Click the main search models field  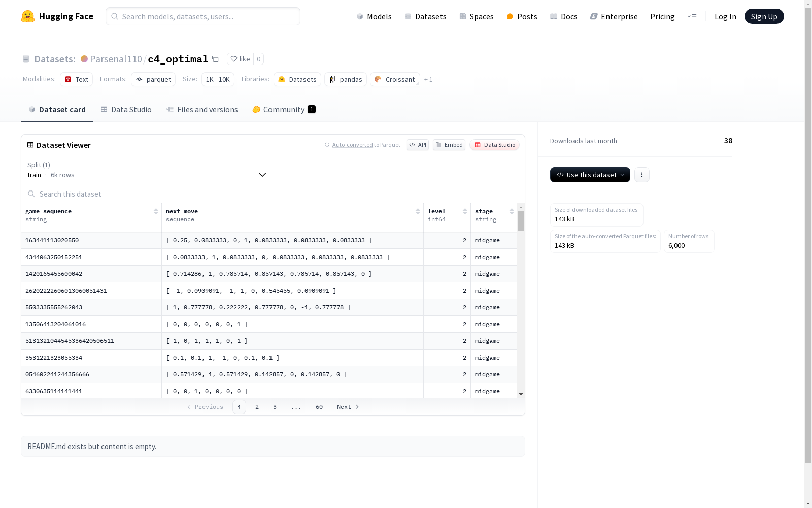[203, 16]
